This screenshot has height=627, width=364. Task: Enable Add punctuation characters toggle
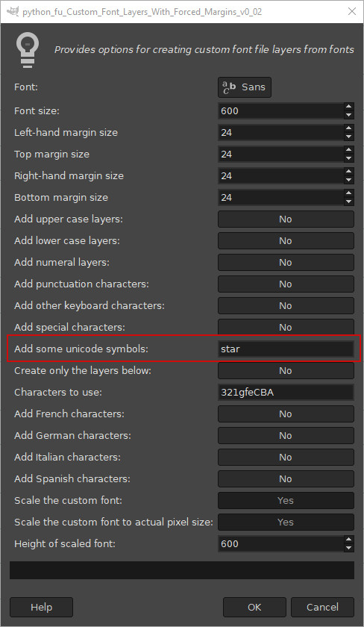[x=286, y=284]
